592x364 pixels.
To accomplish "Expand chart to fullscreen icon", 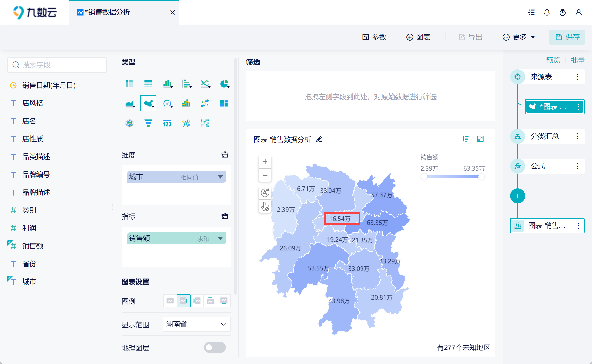I will click(480, 139).
